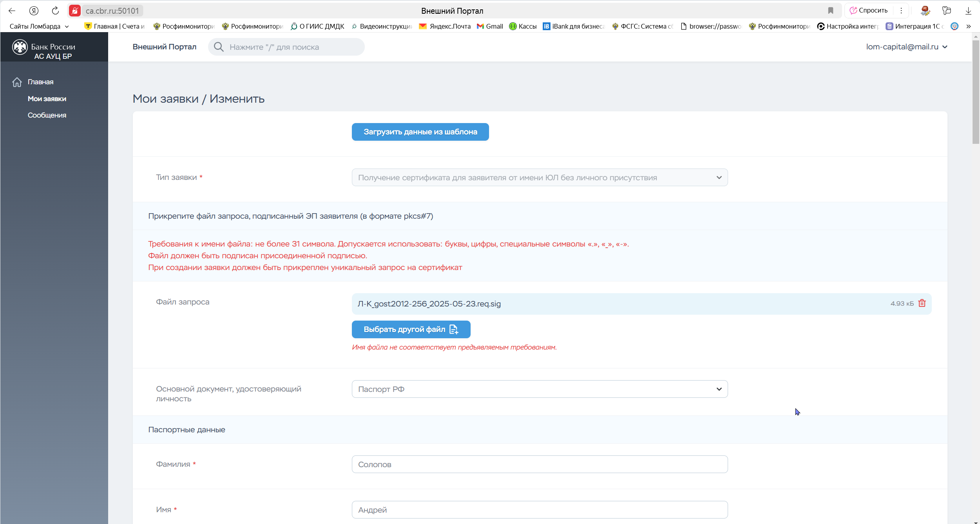Click Выбрать другой файл button
This screenshot has width=980, height=524.
[411, 330]
